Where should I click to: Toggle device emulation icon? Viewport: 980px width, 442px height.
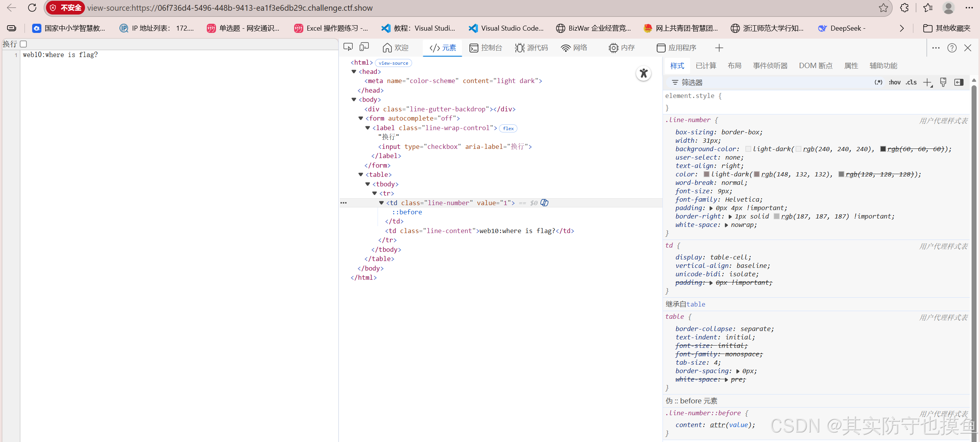tap(364, 47)
